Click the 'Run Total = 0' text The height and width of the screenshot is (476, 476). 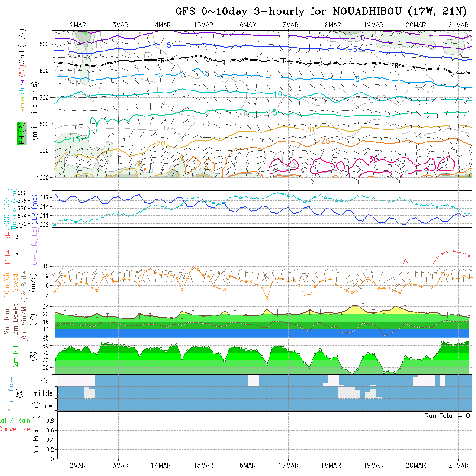pyautogui.click(x=447, y=415)
